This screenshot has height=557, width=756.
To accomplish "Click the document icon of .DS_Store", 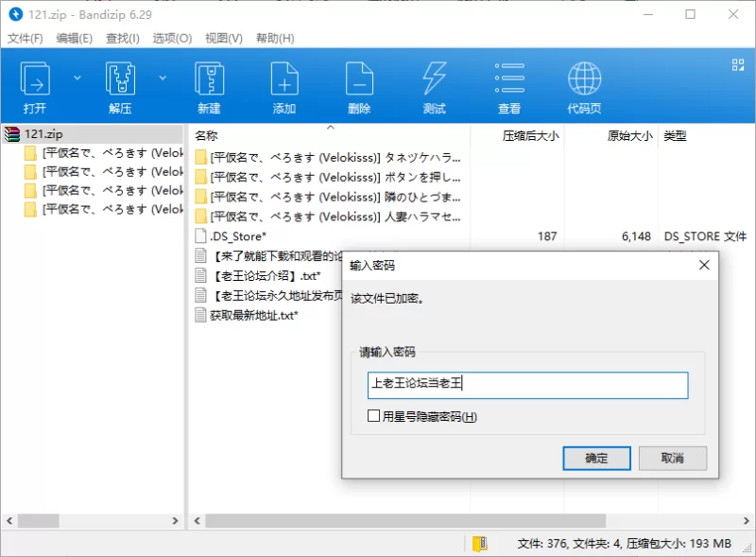I will click(x=200, y=236).
